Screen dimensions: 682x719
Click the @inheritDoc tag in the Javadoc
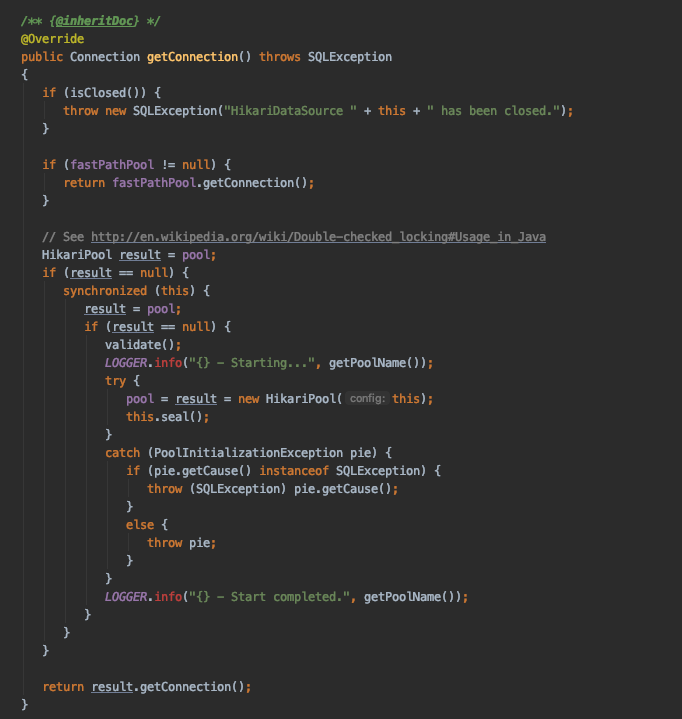coord(94,21)
